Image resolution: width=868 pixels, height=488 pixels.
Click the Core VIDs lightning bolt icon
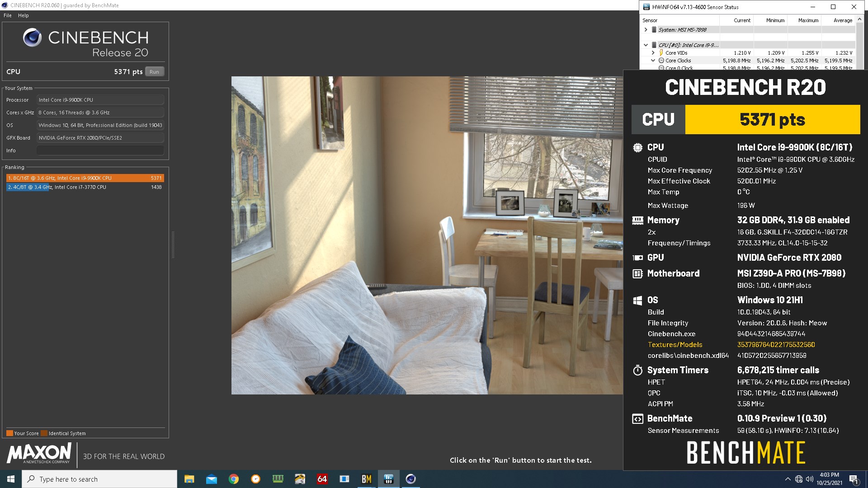click(661, 53)
